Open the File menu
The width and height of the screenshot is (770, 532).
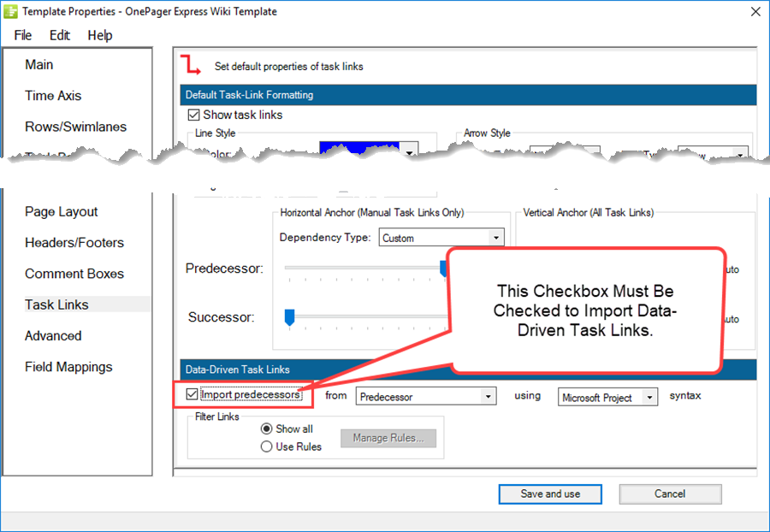21,35
